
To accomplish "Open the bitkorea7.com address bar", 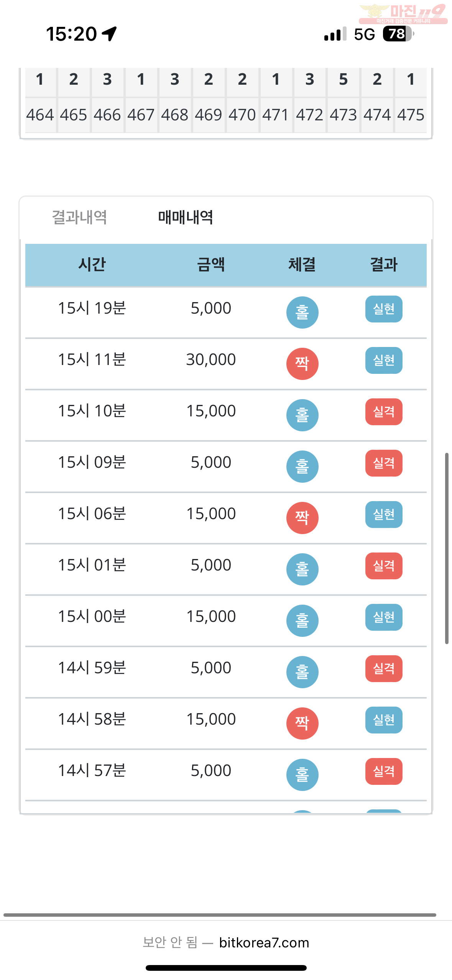I will (226, 942).
